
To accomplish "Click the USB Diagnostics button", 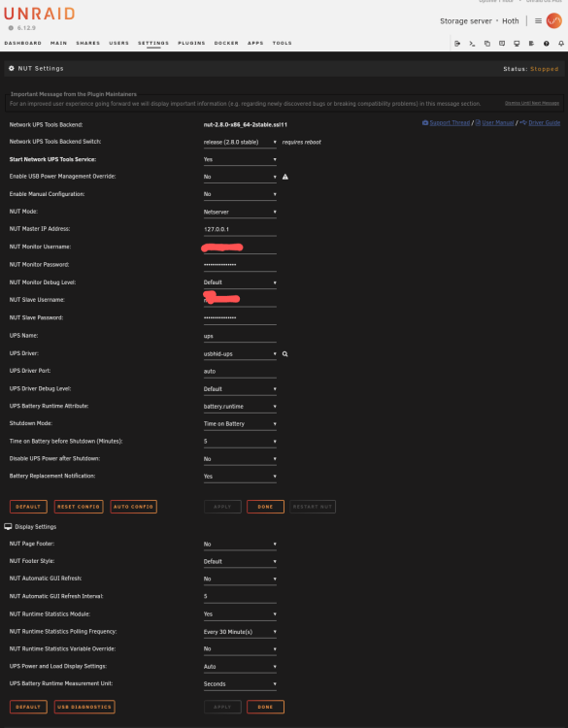I will pos(84,707).
